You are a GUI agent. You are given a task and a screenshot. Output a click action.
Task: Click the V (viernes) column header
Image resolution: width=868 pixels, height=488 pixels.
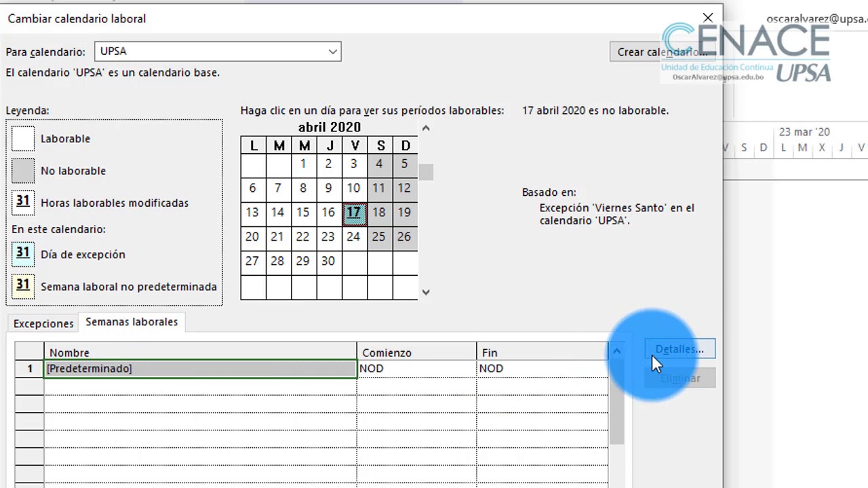[x=355, y=146]
